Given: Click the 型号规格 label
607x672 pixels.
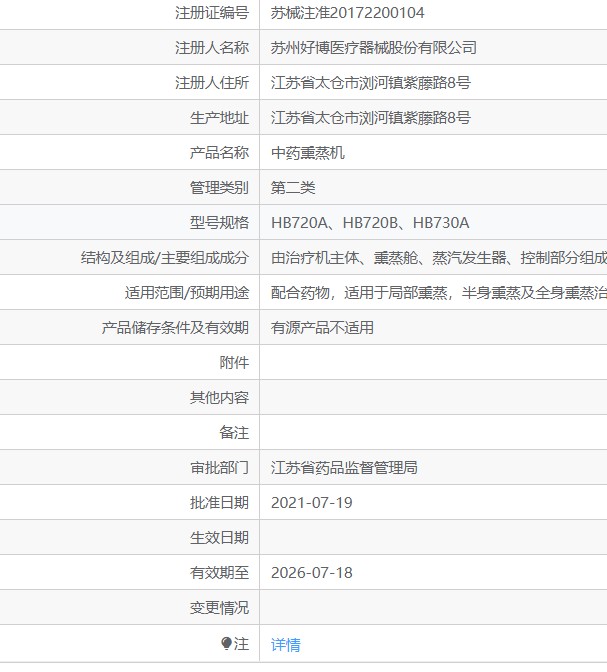Looking at the screenshot, I should click(x=219, y=223).
